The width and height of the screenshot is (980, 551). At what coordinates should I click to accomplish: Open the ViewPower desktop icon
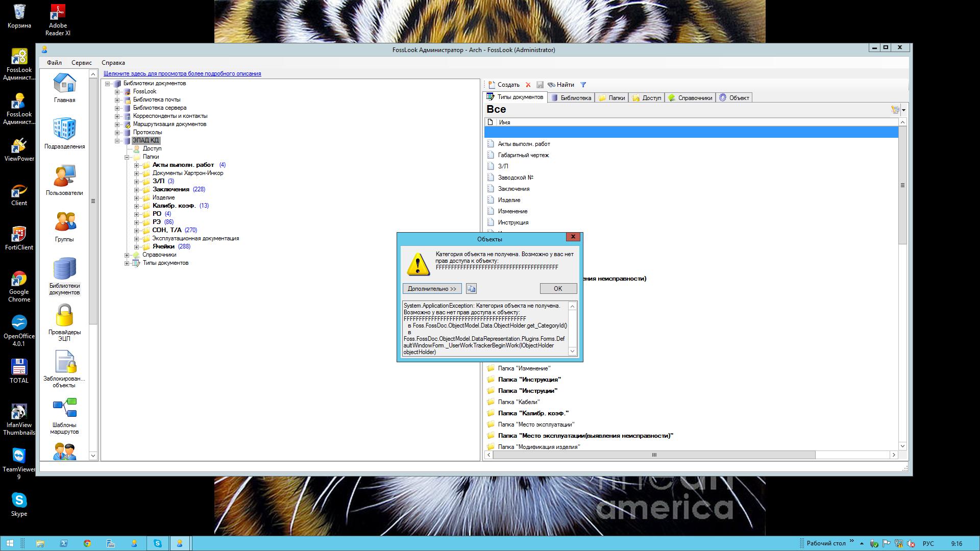tap(19, 149)
